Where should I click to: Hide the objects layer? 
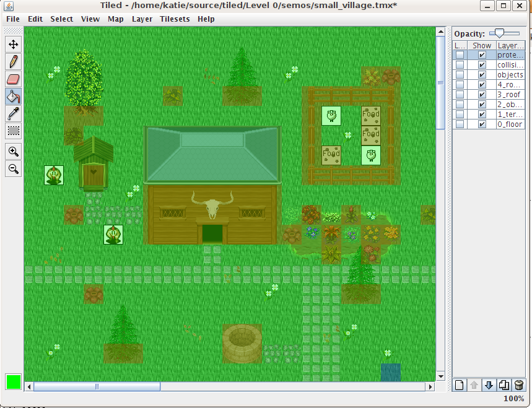tap(482, 75)
